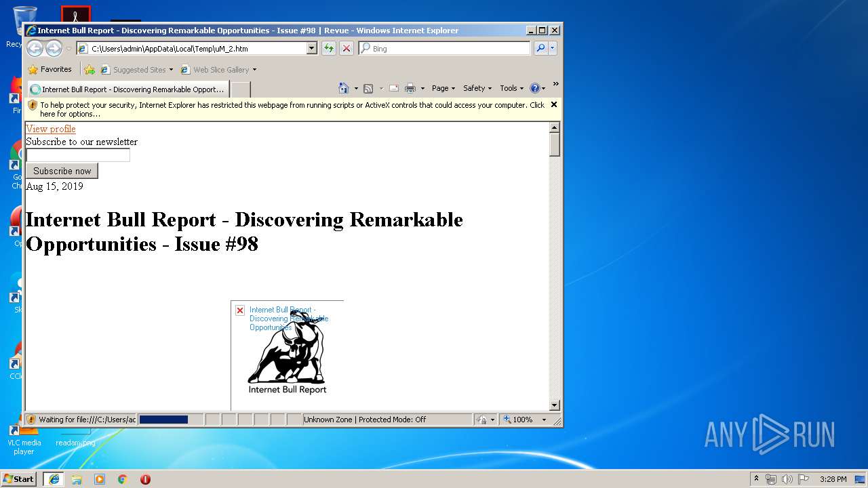This screenshot has height=488, width=868.
Task: Expand Web Slice Gallery dropdown
Action: coord(254,69)
